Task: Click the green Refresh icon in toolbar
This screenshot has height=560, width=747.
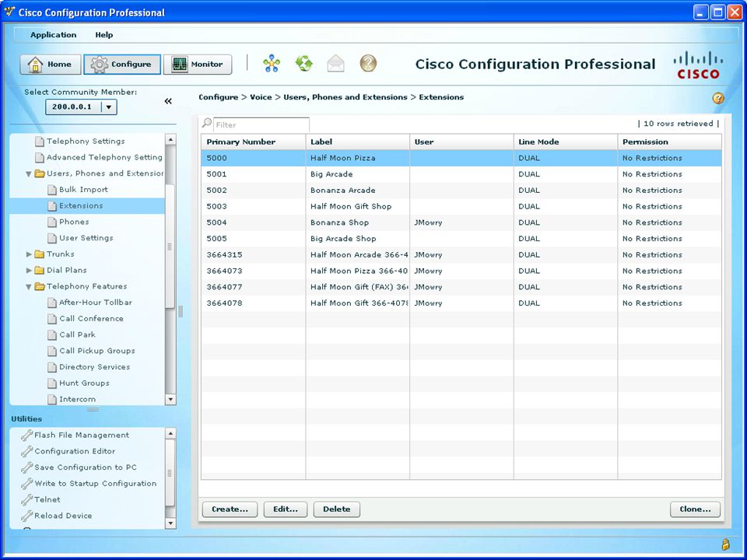Action: point(303,63)
